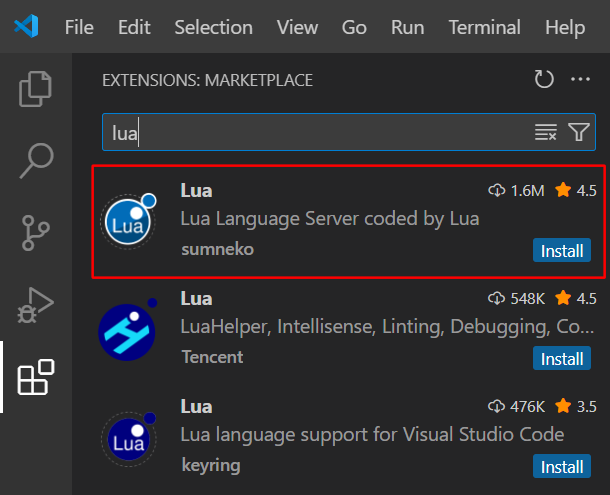The height and width of the screenshot is (495, 610).
Task: Select the Extensions view icon
Action: click(36, 377)
